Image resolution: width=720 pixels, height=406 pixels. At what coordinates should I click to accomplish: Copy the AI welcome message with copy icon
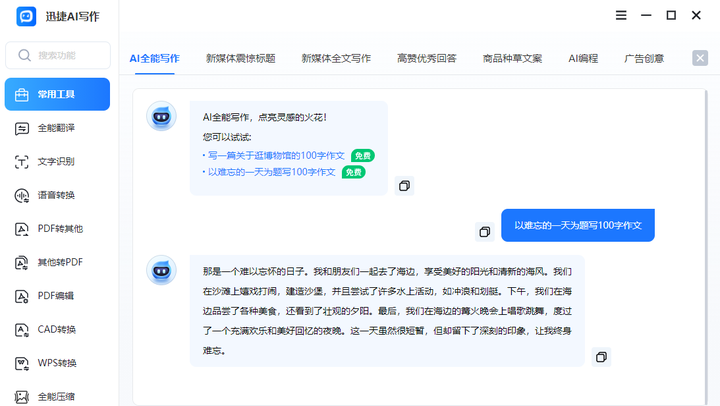405,186
